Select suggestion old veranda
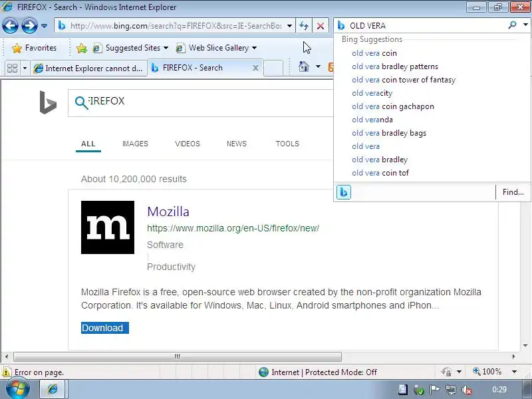The width and height of the screenshot is (532, 399). tap(372, 120)
